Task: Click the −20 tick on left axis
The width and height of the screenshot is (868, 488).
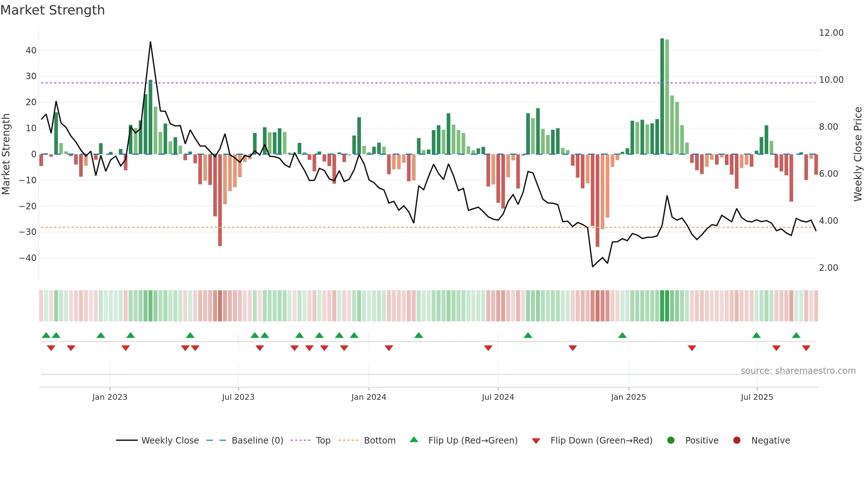Action: 28,206
